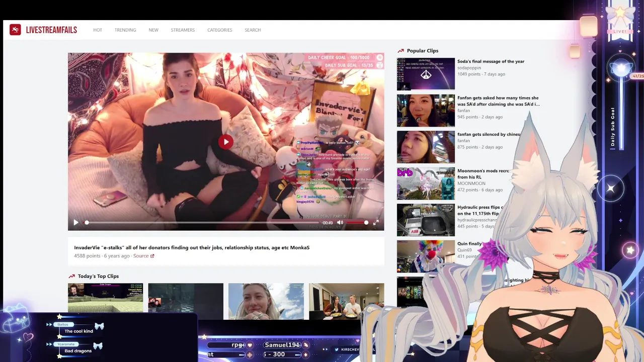Click the Samuel191 name in overlay bar
This screenshot has height=362, width=644.
point(282,345)
